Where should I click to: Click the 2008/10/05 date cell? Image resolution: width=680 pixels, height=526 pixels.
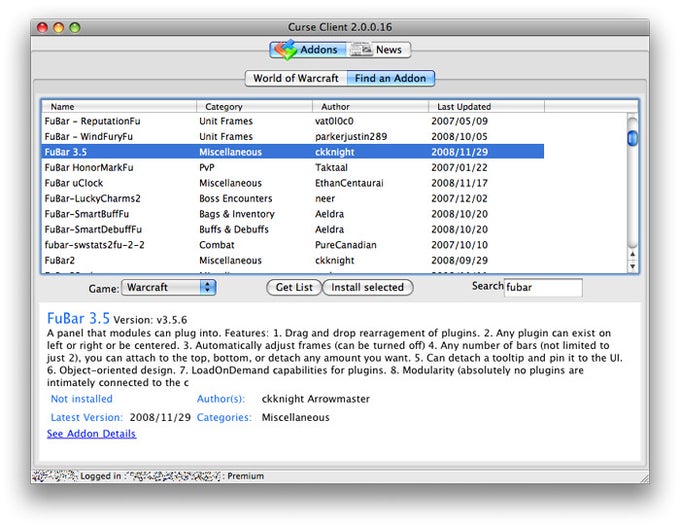(x=459, y=137)
